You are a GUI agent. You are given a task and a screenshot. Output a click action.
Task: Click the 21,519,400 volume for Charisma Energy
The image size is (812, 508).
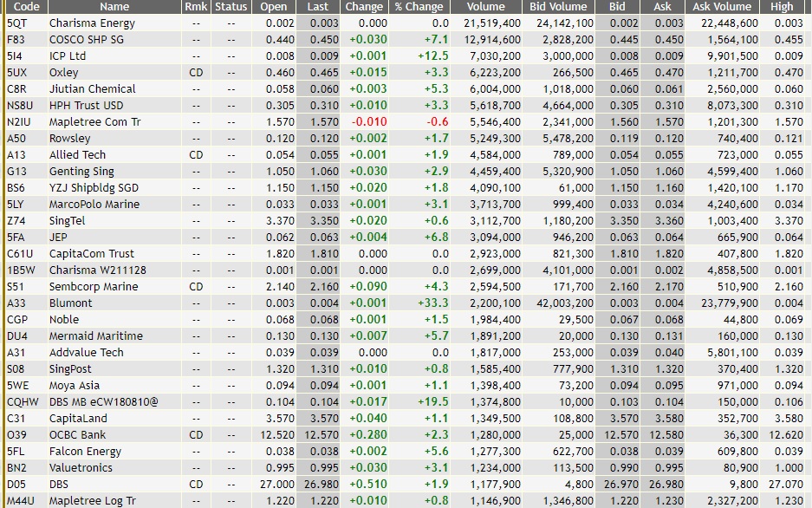(492, 23)
